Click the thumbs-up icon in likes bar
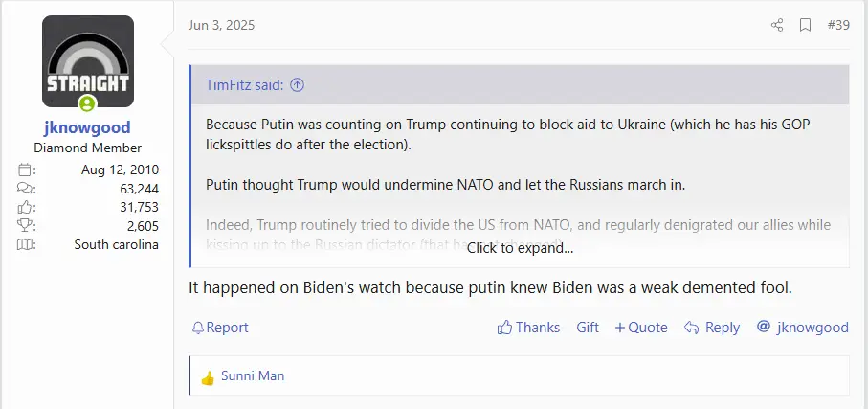868x409 pixels. (x=208, y=377)
